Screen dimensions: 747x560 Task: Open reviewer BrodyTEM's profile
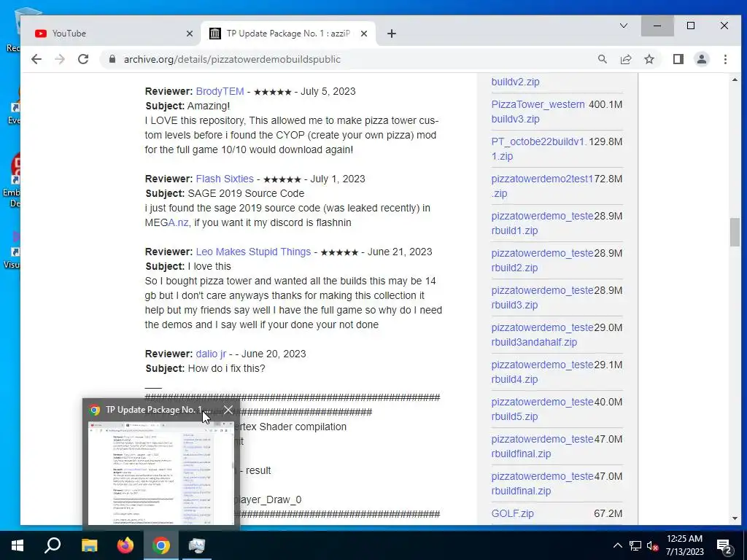220,91
